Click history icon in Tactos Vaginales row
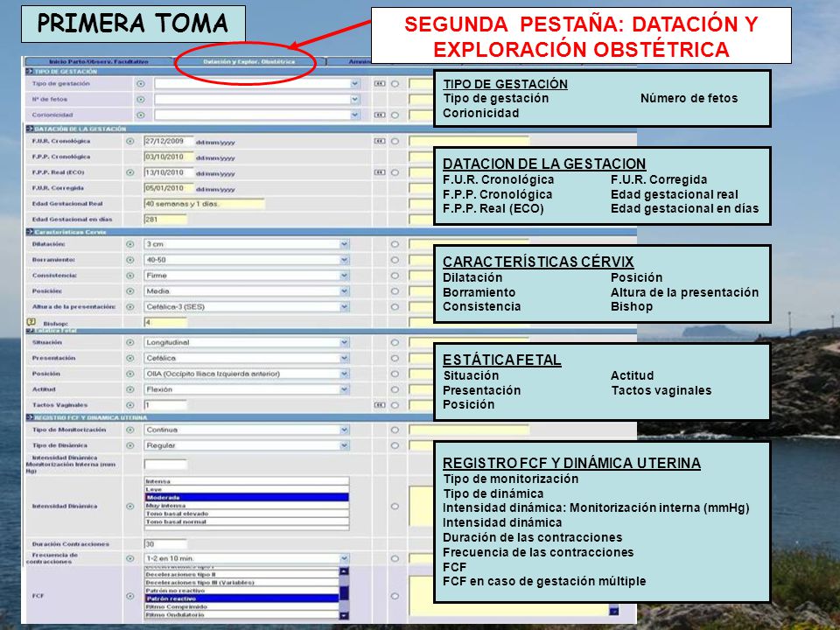 pos(379,405)
